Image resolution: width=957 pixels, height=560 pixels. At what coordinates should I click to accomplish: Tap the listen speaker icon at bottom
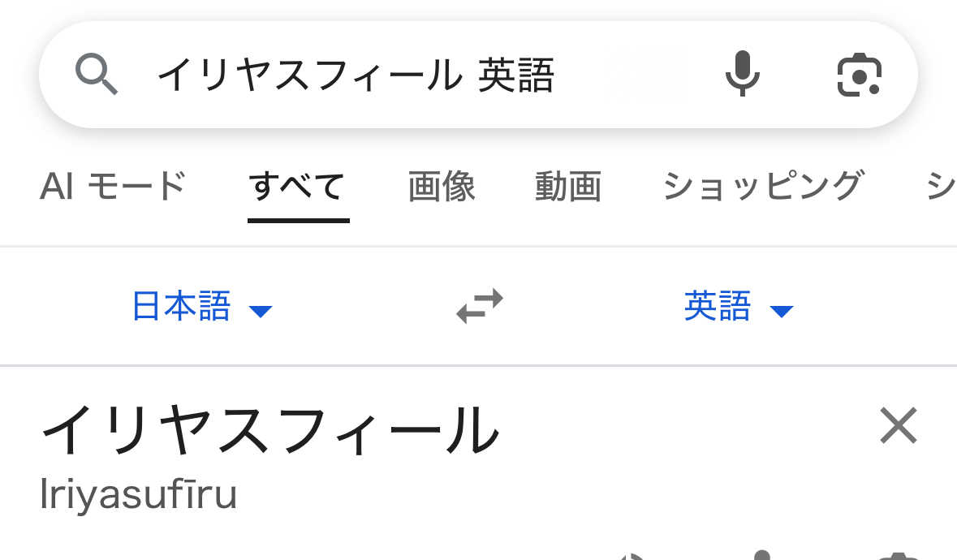coord(632,556)
